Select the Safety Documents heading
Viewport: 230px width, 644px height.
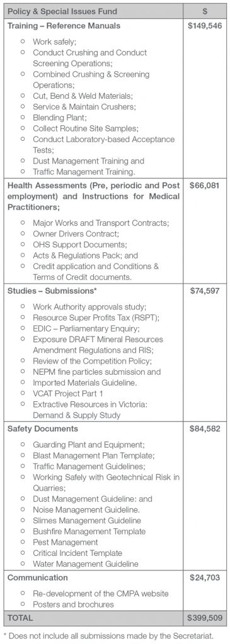pos(43,429)
